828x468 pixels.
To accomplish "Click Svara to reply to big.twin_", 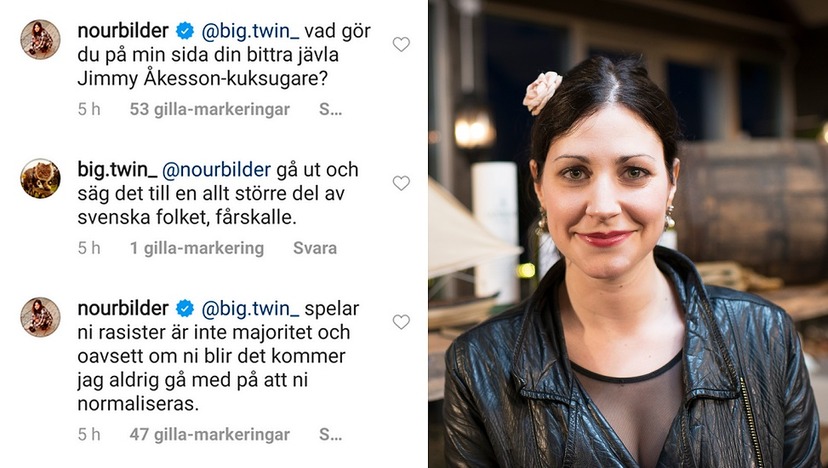I will coord(315,248).
